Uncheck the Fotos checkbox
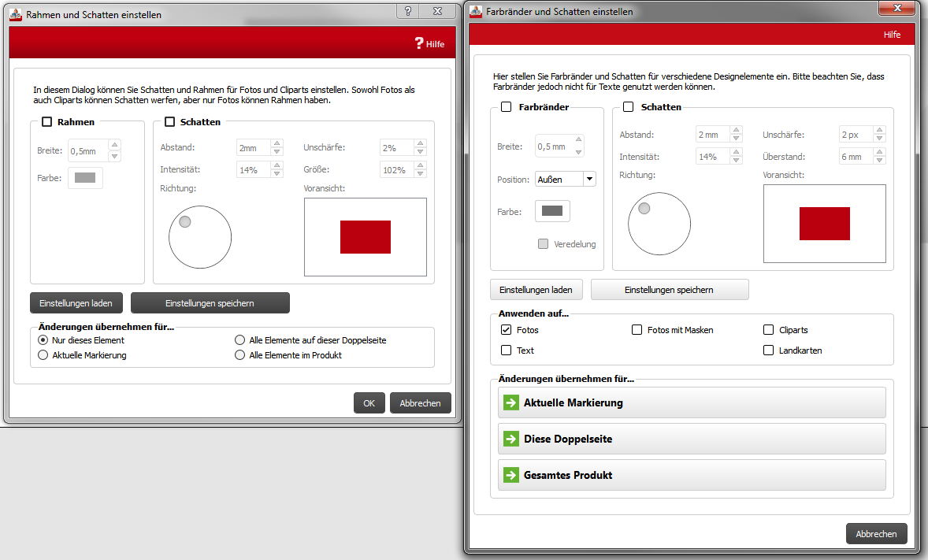The width and height of the screenshot is (928, 560). point(506,330)
